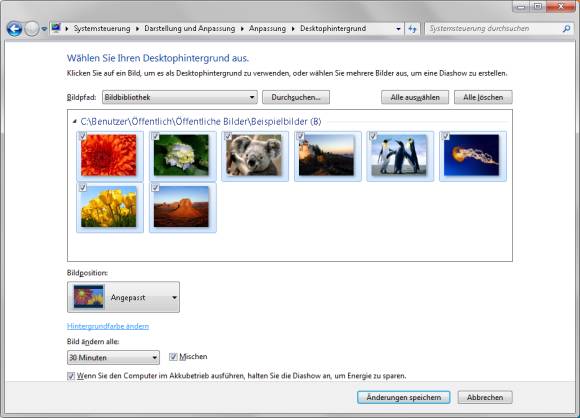Screen dimensions: 580x418
Task: Open the Bildpfad Bildbibliothek dropdown
Action: click(x=180, y=97)
